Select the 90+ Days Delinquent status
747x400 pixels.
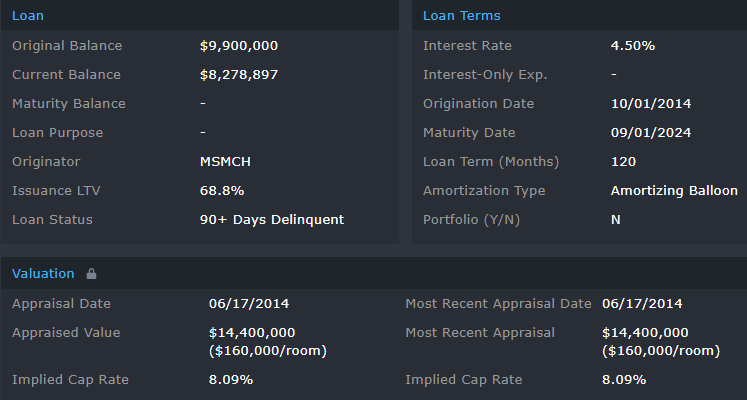[x=272, y=219]
